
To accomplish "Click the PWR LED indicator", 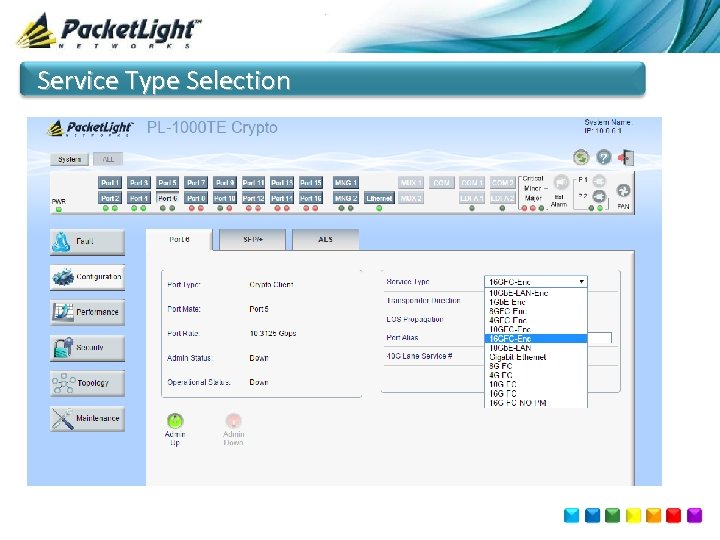I will [x=59, y=209].
